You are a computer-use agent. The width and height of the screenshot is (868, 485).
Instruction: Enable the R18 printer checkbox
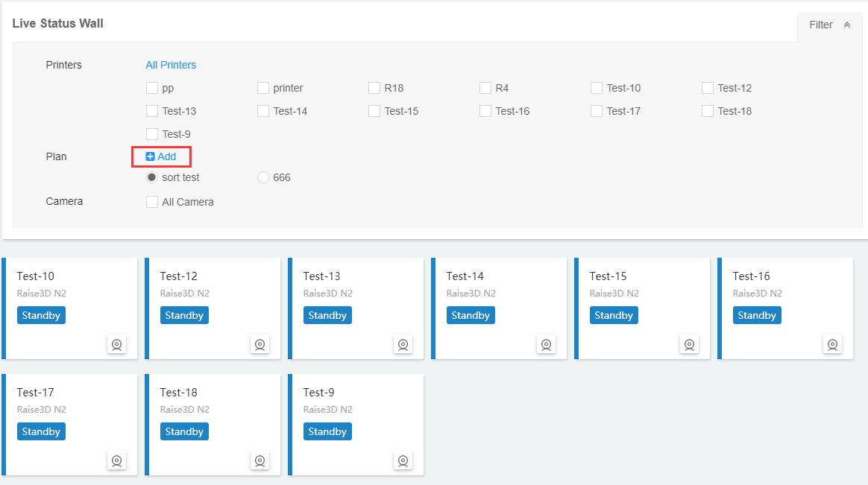coord(374,88)
